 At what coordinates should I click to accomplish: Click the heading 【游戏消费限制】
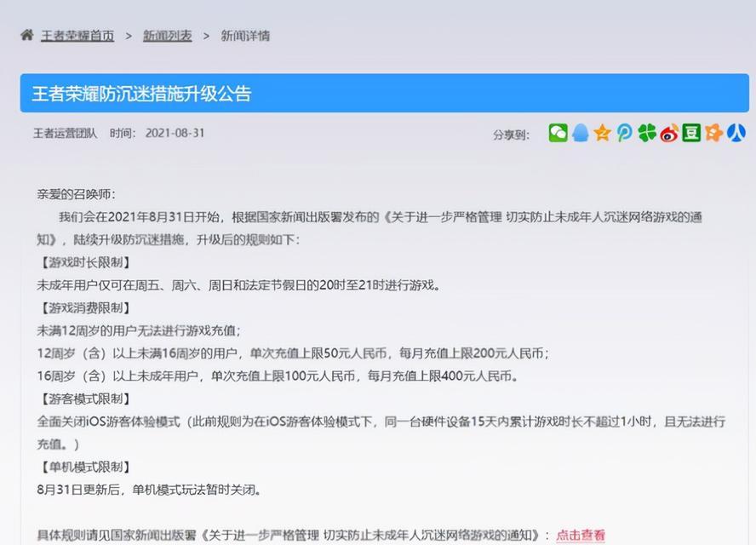pyautogui.click(x=85, y=307)
